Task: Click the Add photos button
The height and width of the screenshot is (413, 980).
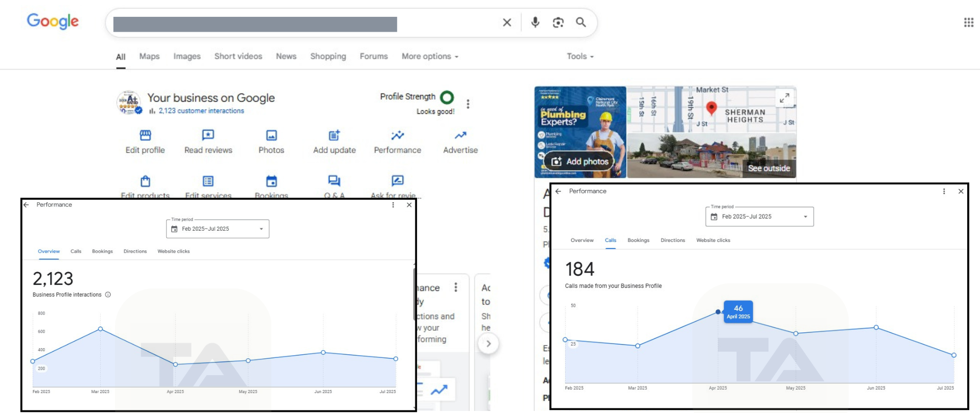Action: (580, 162)
